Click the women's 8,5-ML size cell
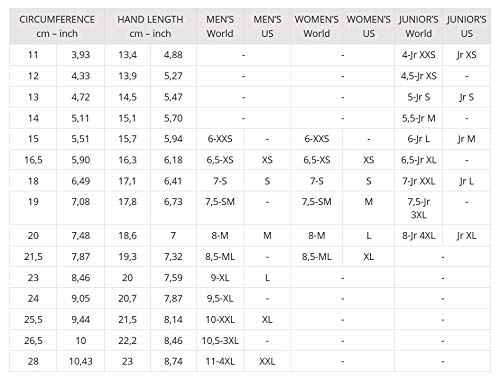Viewport: 500px width, 381px height. (317, 257)
